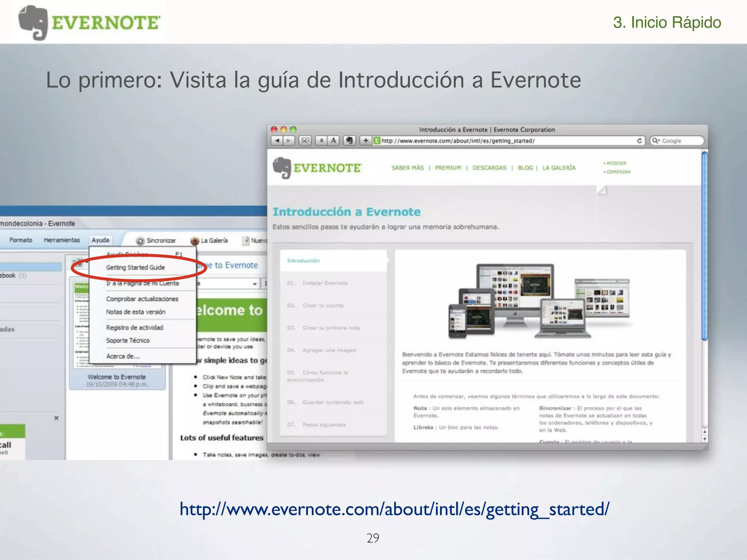Open the Herramientas menu
The image size is (747, 560).
pyautogui.click(x=62, y=240)
